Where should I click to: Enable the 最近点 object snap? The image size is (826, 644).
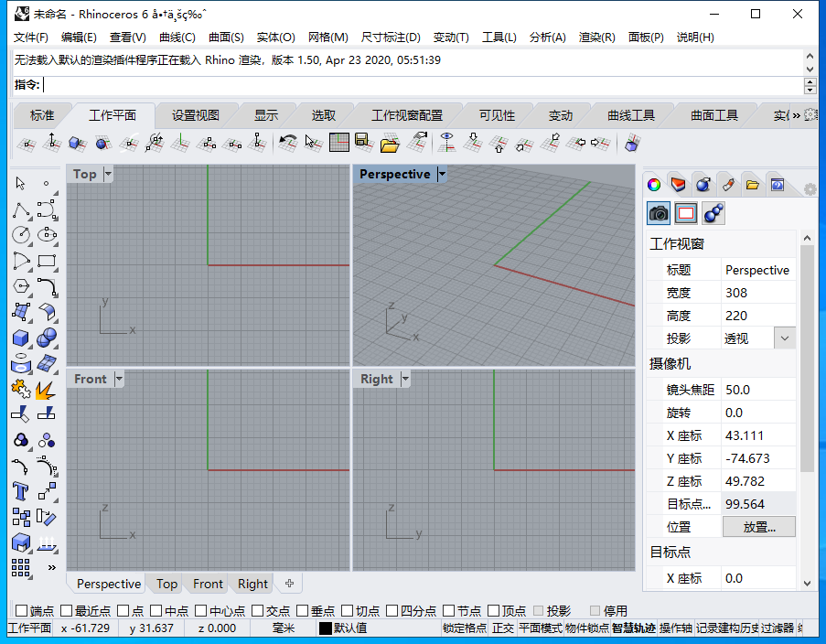pos(67,611)
